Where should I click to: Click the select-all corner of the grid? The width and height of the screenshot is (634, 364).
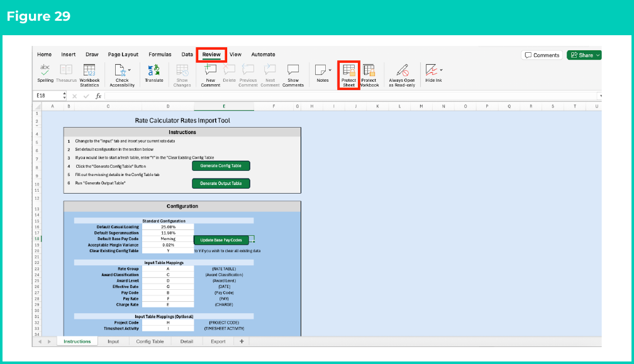coord(37,106)
